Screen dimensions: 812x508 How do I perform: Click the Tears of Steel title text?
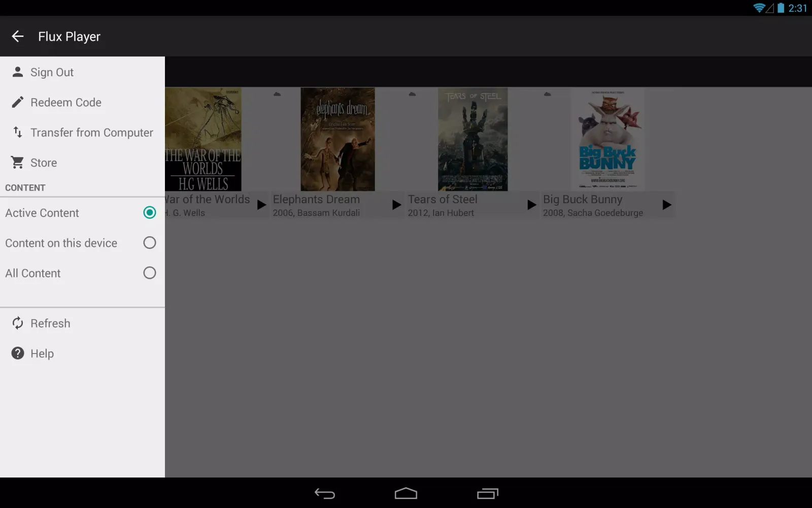pyautogui.click(x=443, y=199)
